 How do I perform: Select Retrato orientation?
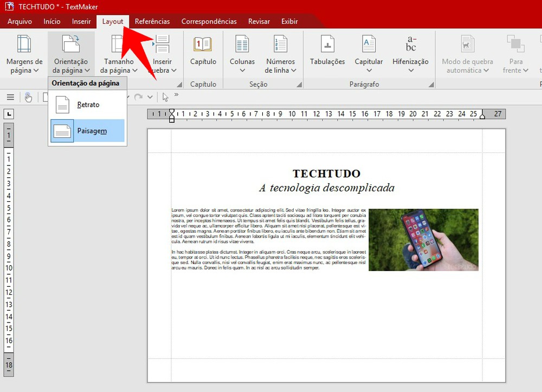click(x=87, y=104)
